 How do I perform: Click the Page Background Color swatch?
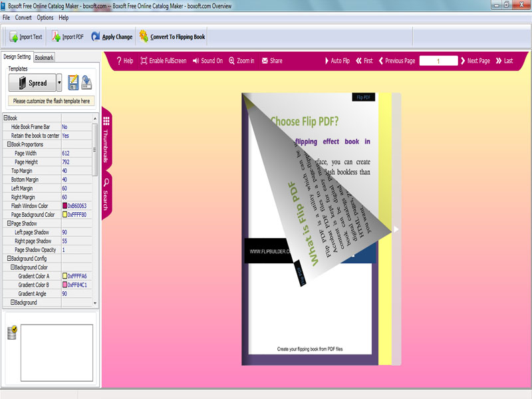(x=65, y=214)
